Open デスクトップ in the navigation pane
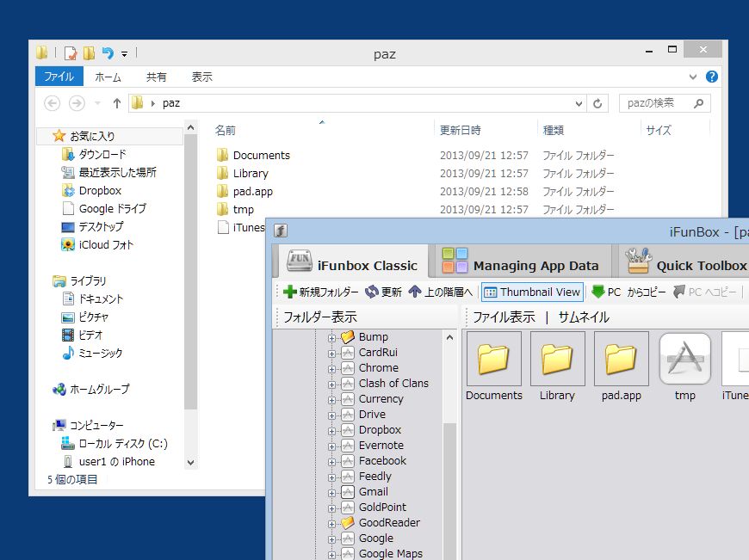This screenshot has width=749, height=560. click(101, 227)
